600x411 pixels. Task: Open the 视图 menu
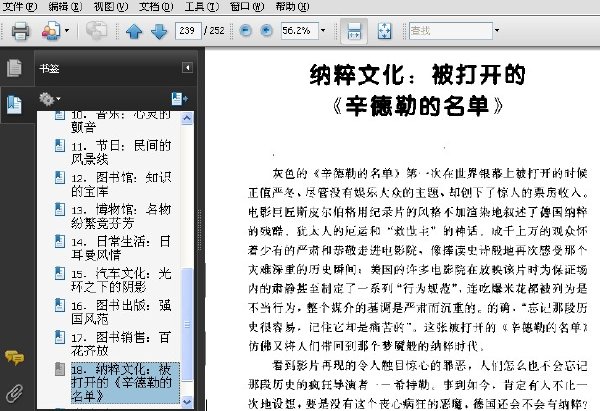pyautogui.click(x=111, y=7)
